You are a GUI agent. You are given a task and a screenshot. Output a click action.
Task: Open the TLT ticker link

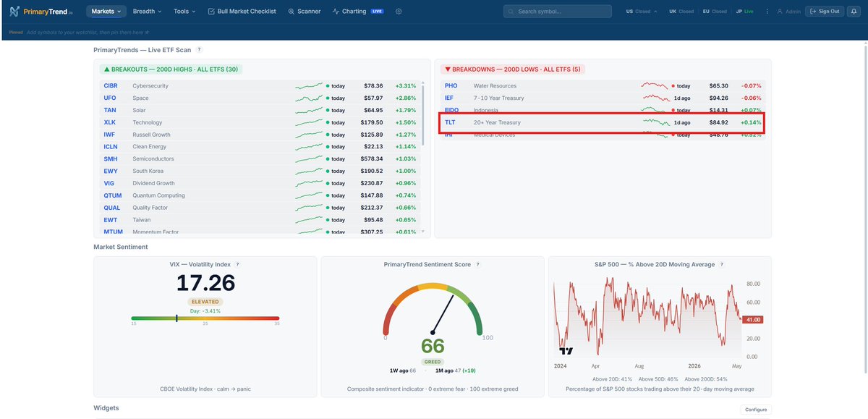(x=450, y=122)
